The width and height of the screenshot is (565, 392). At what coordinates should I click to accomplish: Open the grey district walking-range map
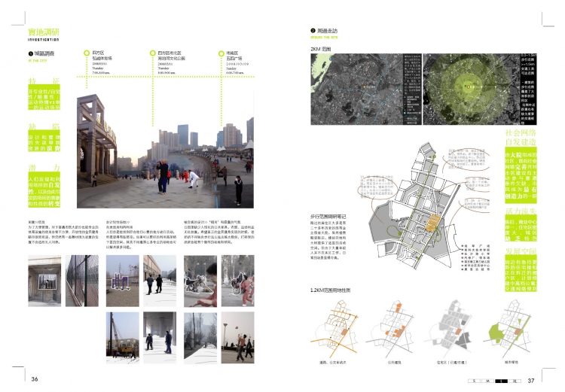click(413, 205)
